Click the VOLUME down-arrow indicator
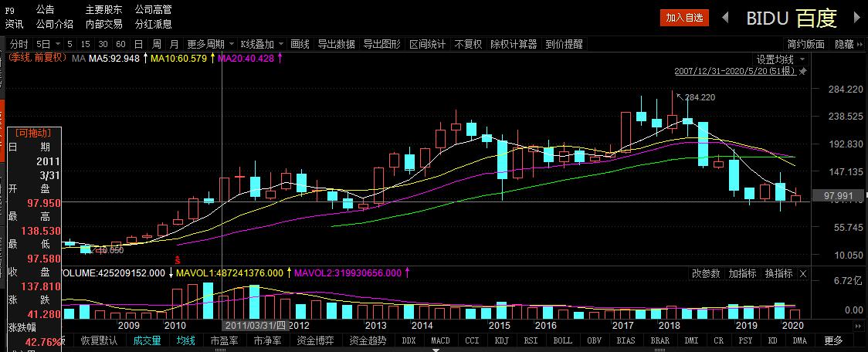Screen dimensions: 868x352 171,272
